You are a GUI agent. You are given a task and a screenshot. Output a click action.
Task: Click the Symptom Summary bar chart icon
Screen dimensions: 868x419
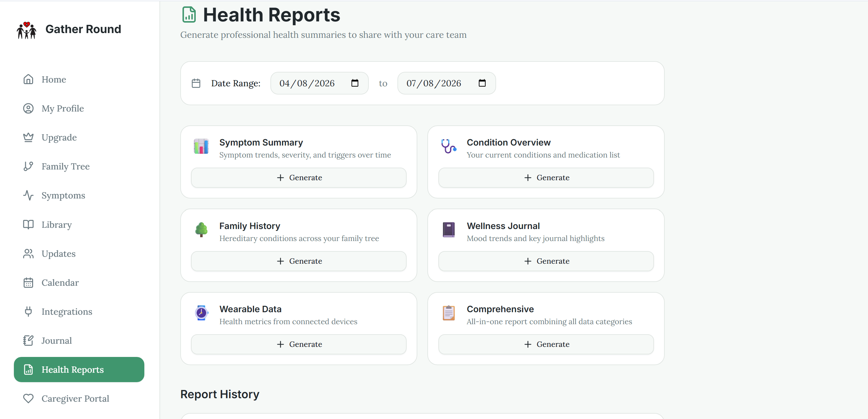pyautogui.click(x=201, y=146)
